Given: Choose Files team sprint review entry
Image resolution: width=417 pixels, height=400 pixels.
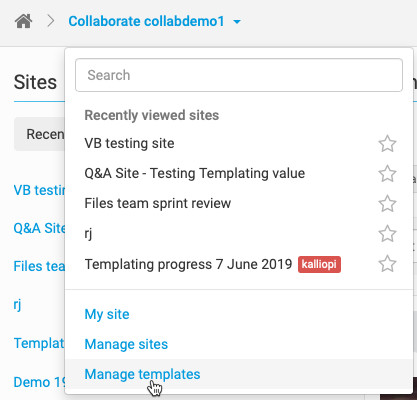Looking at the screenshot, I should (x=158, y=203).
